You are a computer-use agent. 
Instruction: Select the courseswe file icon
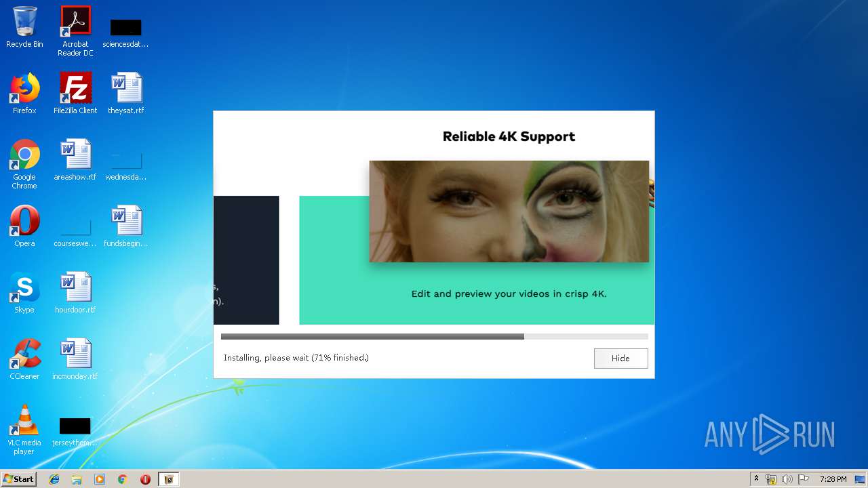tap(75, 232)
